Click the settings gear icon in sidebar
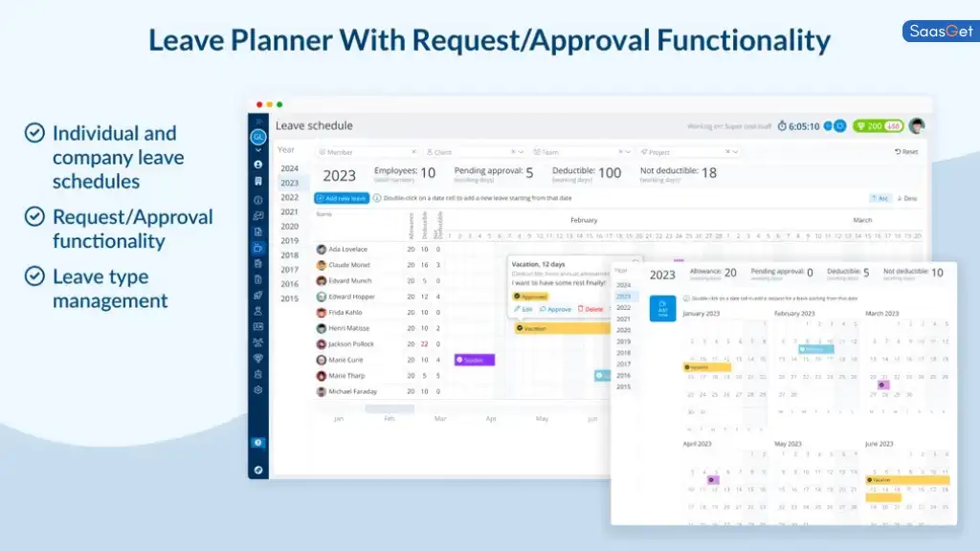The width and height of the screenshot is (980, 551). click(257, 390)
